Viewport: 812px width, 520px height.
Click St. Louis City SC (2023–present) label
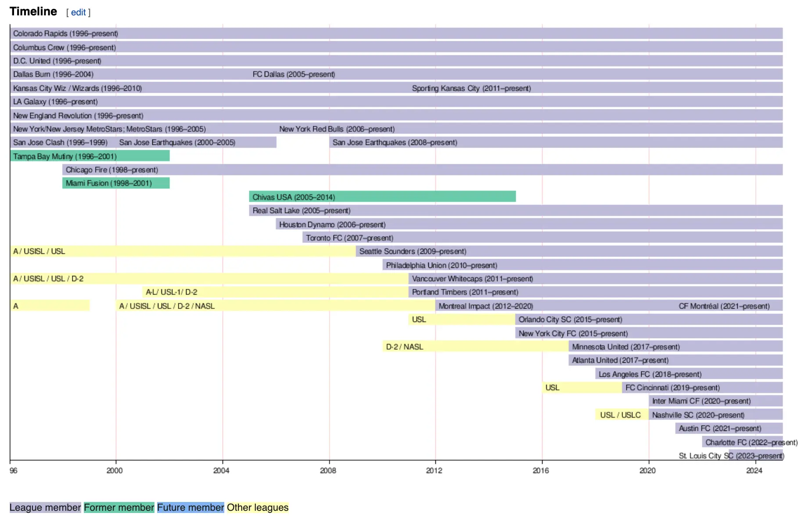[731, 456]
